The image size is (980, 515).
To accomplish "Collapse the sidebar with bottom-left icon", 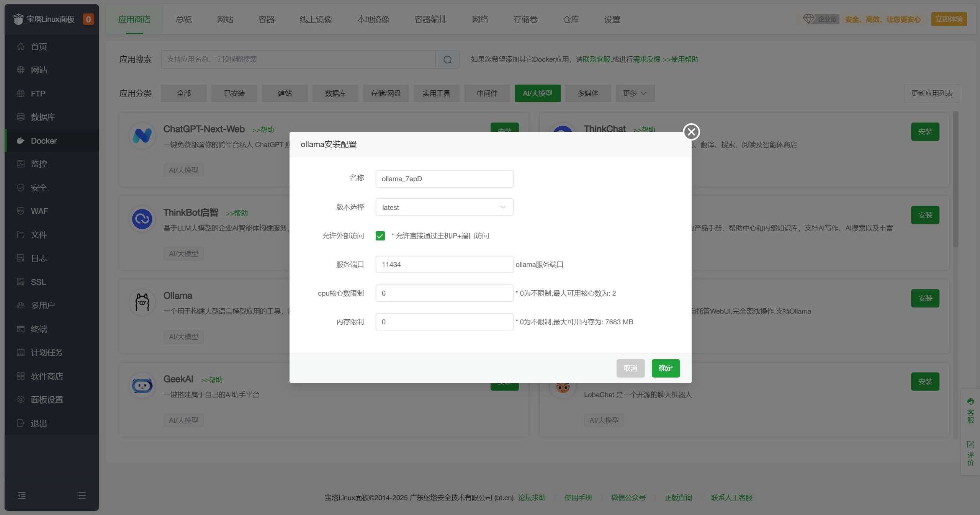I will [x=22, y=495].
